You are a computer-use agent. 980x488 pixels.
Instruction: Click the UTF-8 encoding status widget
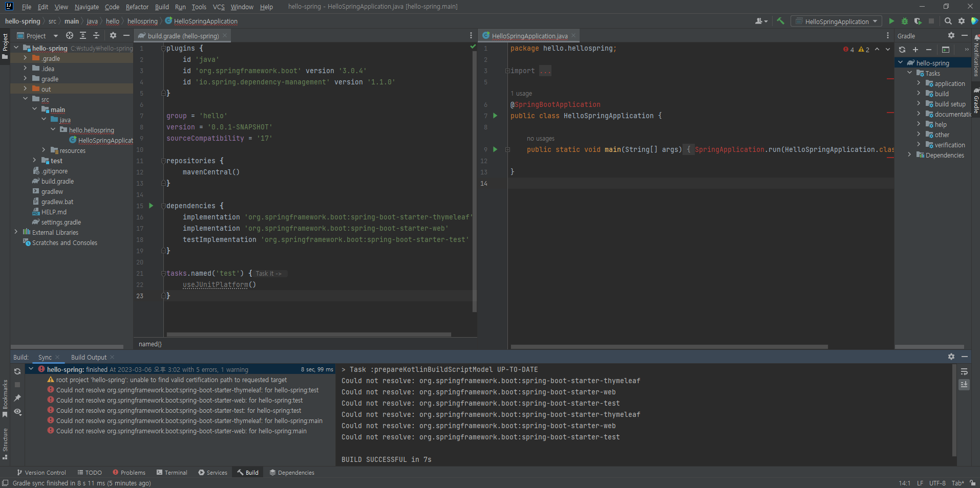coord(938,483)
